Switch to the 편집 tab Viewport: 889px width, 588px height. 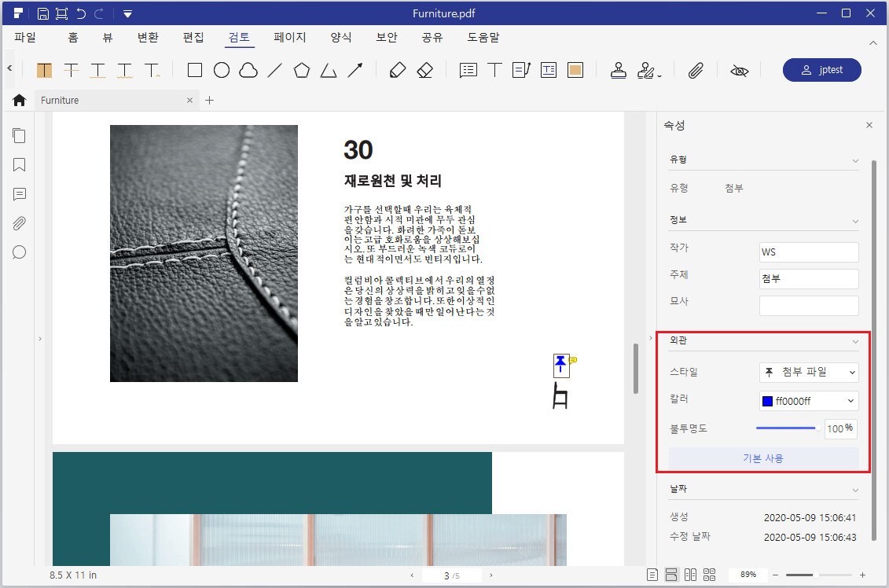click(193, 38)
